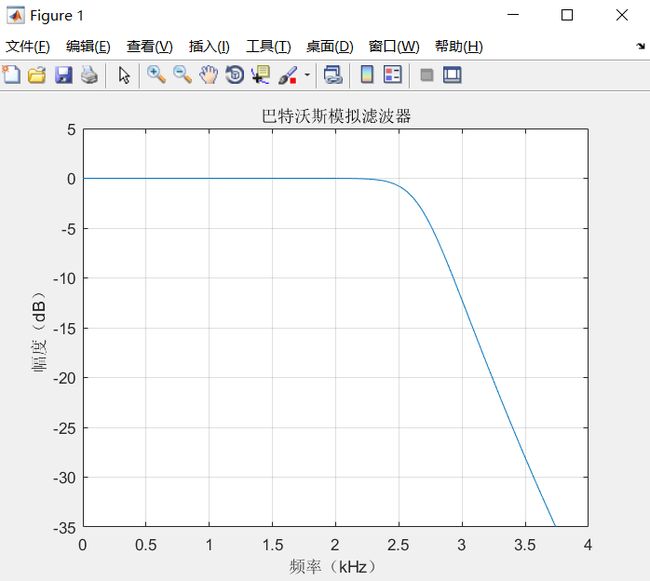
Task: Click the y-axis tick label -10
Action: click(64, 278)
